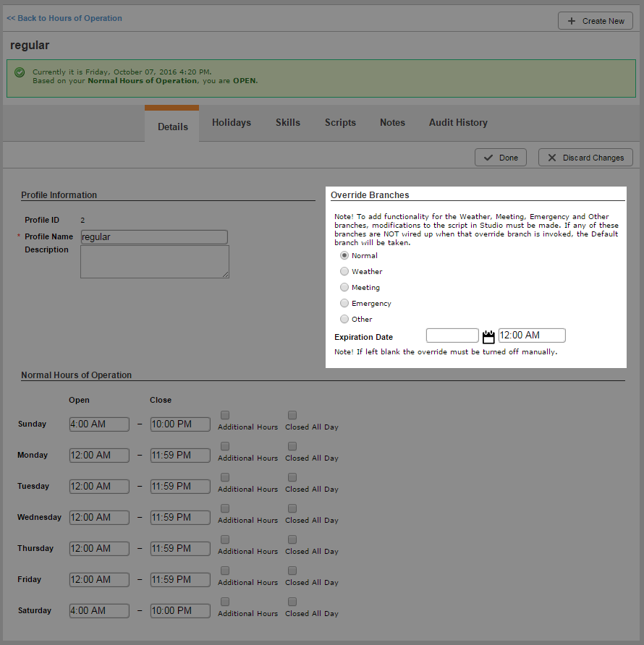The width and height of the screenshot is (644, 645).
Task: Click the Description text area
Action: coord(155,262)
